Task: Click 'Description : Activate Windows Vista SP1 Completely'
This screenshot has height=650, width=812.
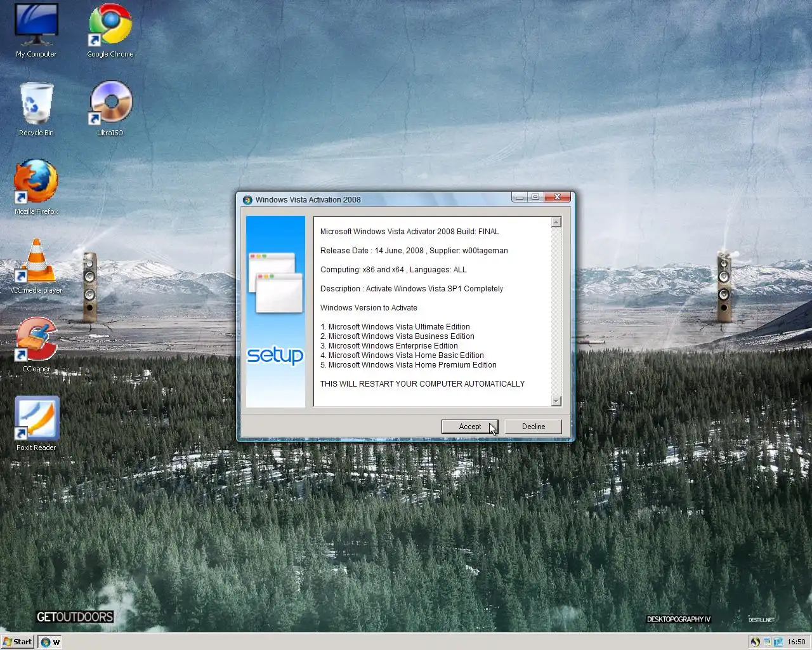Action: [x=412, y=289]
